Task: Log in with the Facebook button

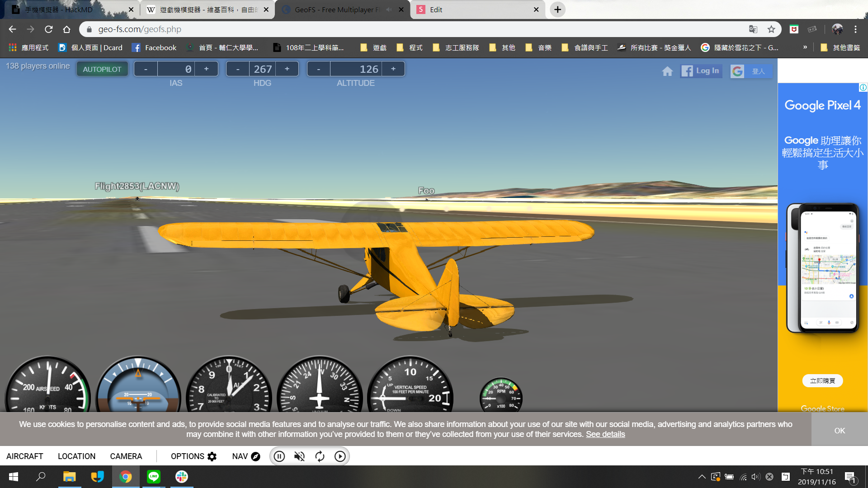Action: [701, 71]
